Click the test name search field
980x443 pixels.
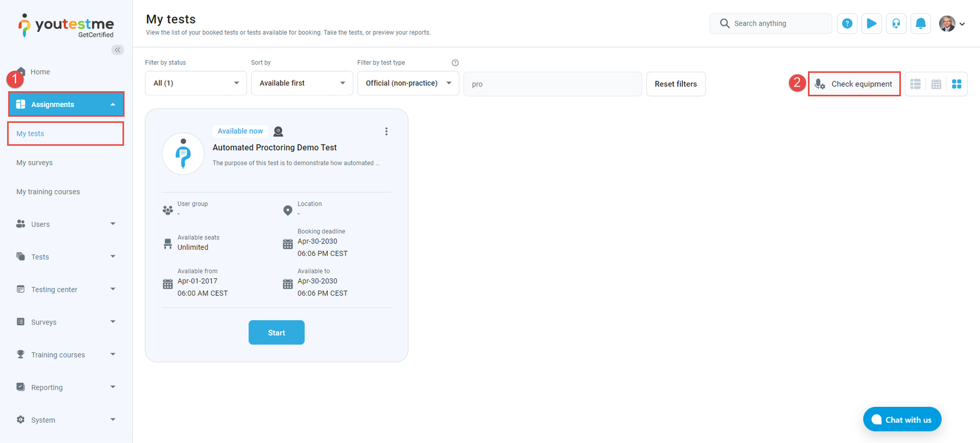click(552, 84)
